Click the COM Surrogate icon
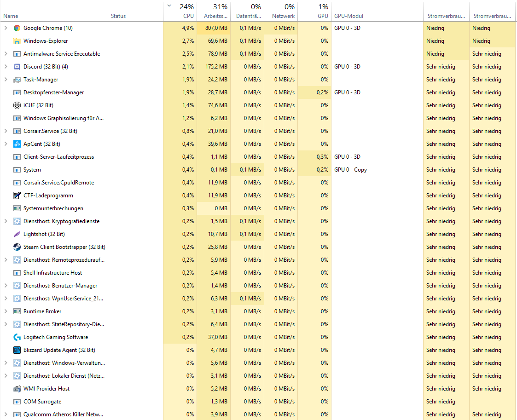Screen dimensions: 517x420 (x=17, y=402)
